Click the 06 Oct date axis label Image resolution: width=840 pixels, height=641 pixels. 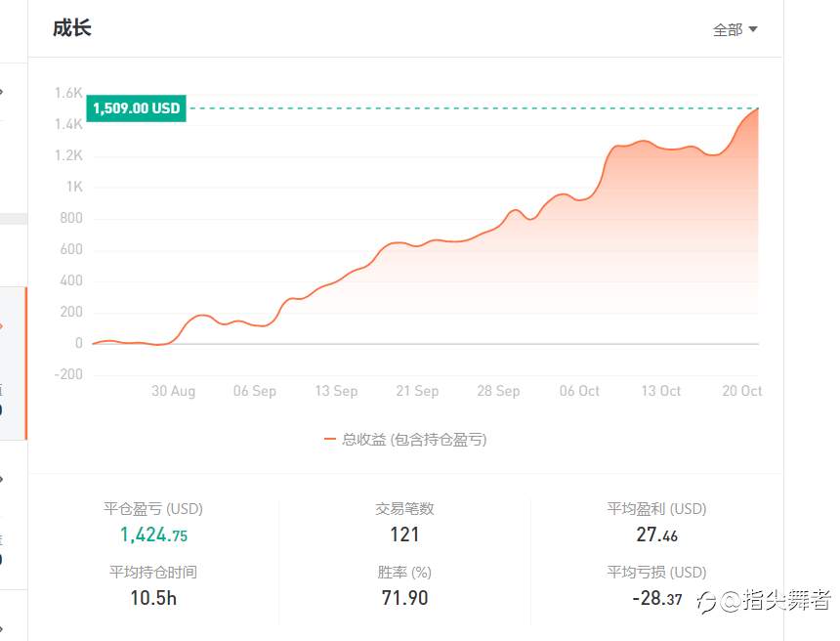coord(579,391)
